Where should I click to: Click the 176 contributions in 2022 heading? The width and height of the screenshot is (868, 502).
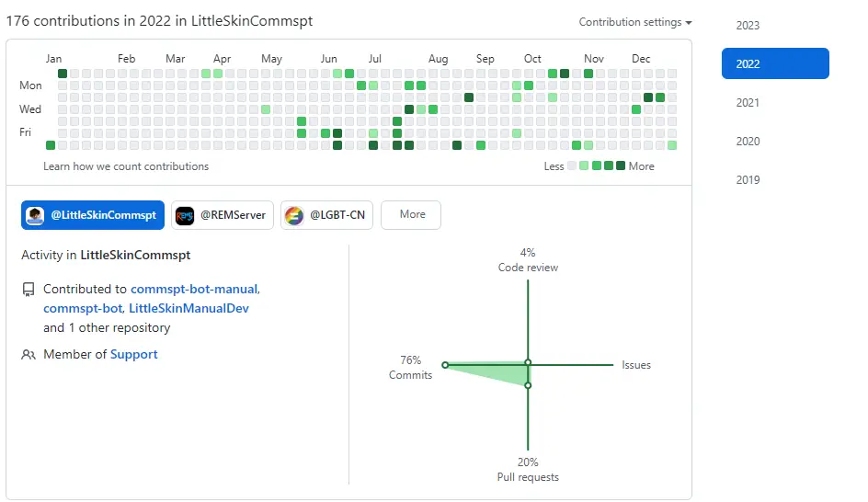pos(159,21)
